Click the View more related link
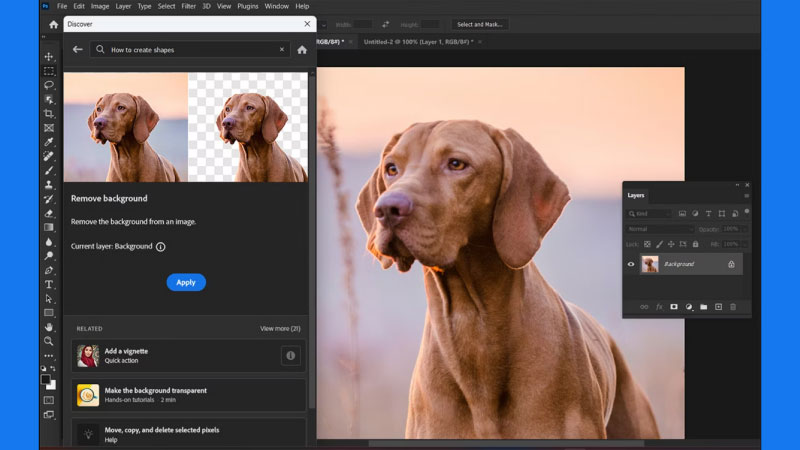This screenshot has width=800, height=450. point(280,328)
